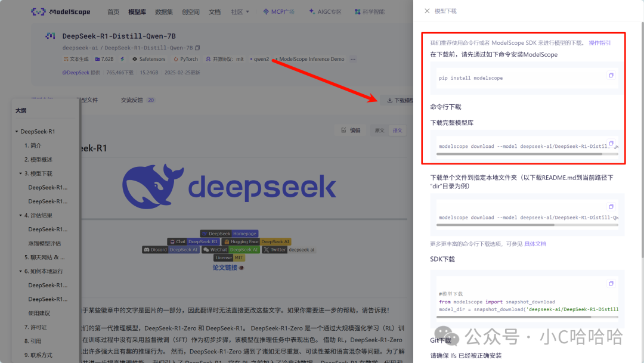Open the Chat DeepSeek R1 badge

pyautogui.click(x=193, y=241)
